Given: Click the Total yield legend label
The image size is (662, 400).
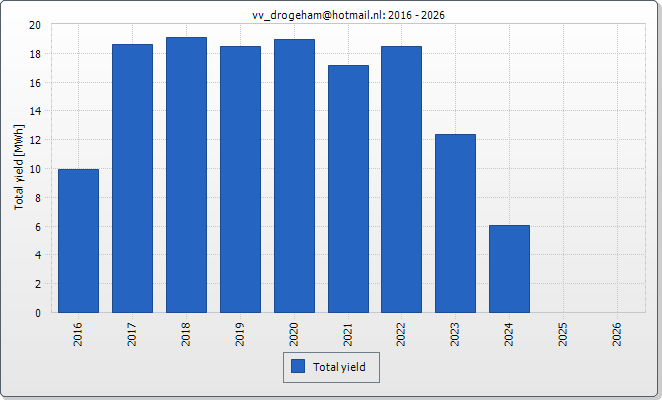Looking at the screenshot, I should [339, 367].
